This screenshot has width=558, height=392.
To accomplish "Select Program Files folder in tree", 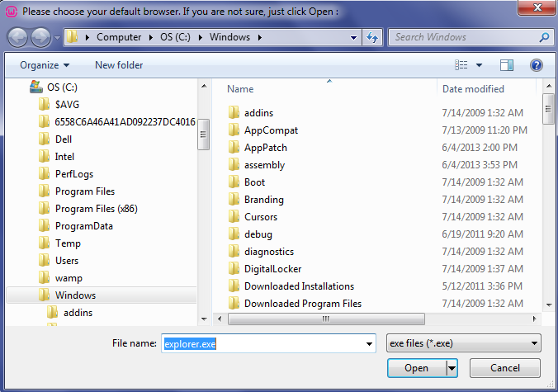I will click(85, 191).
